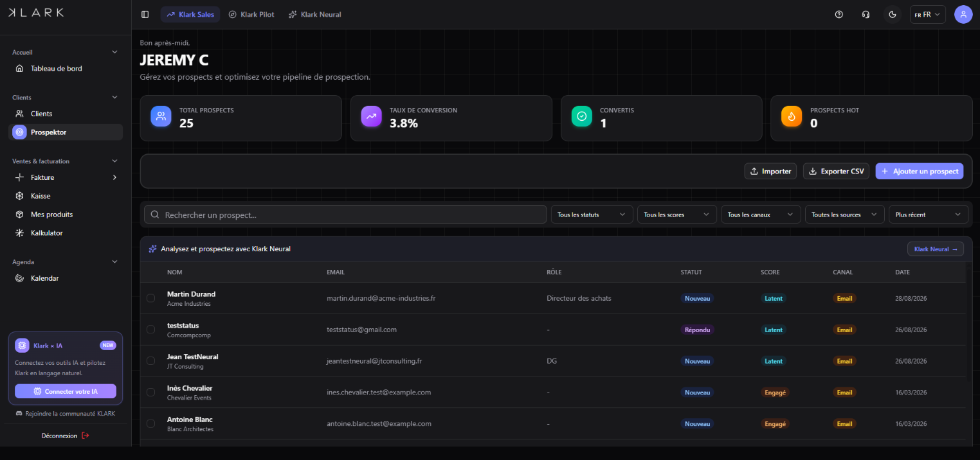Open the Toutes les sources dropdown
The width and height of the screenshot is (980, 460).
(845, 215)
